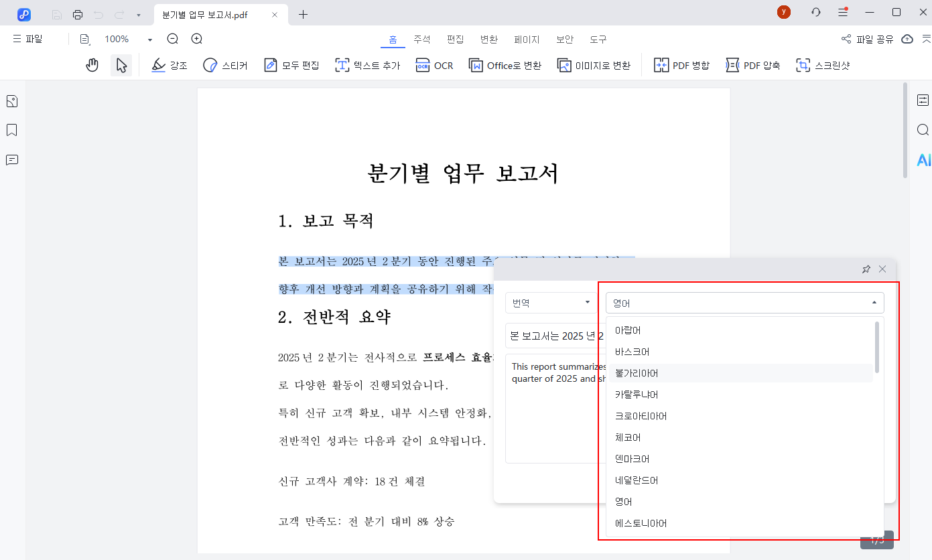Open the bookmarks panel

[x=11, y=130]
